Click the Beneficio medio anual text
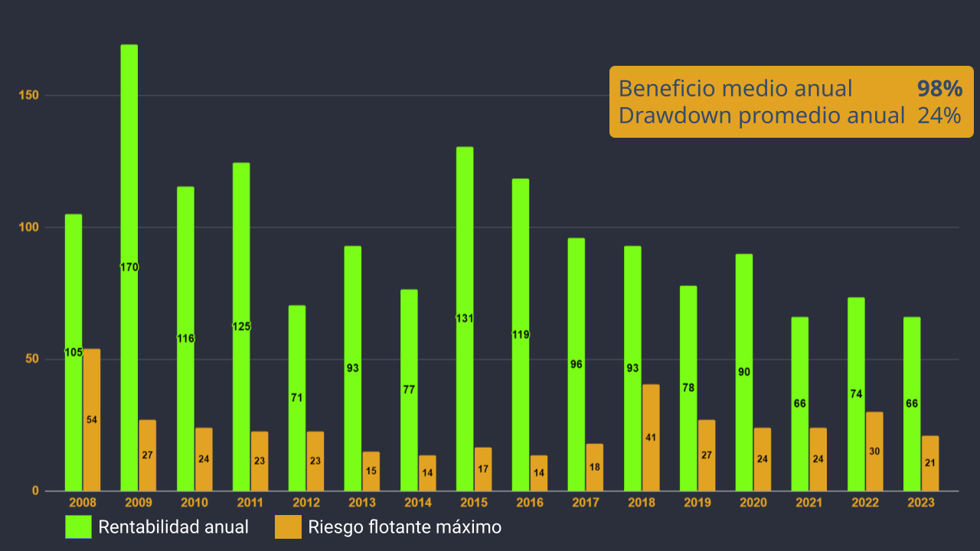Screen dimensions: 980x551 [x=735, y=89]
